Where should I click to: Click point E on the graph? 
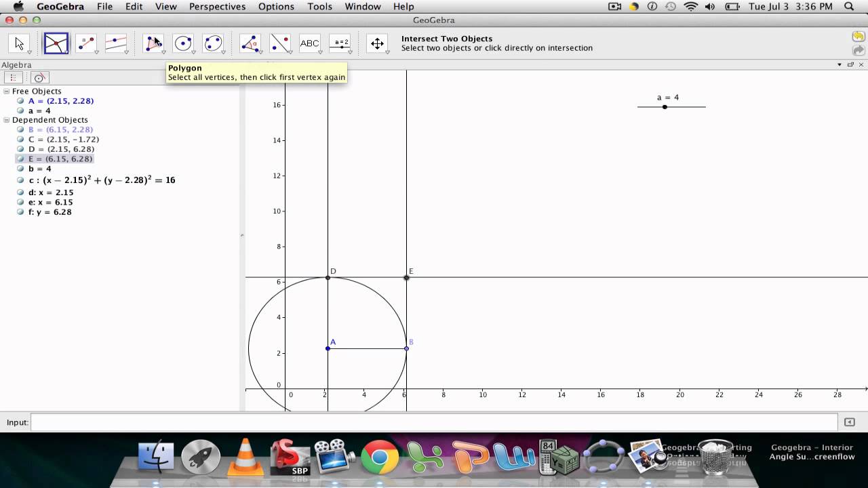pos(407,277)
